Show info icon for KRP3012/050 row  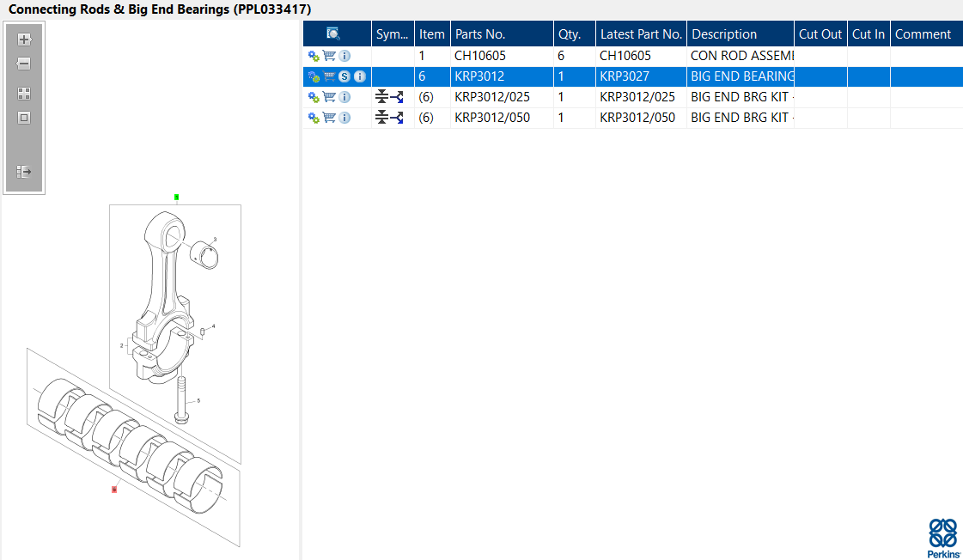click(344, 118)
